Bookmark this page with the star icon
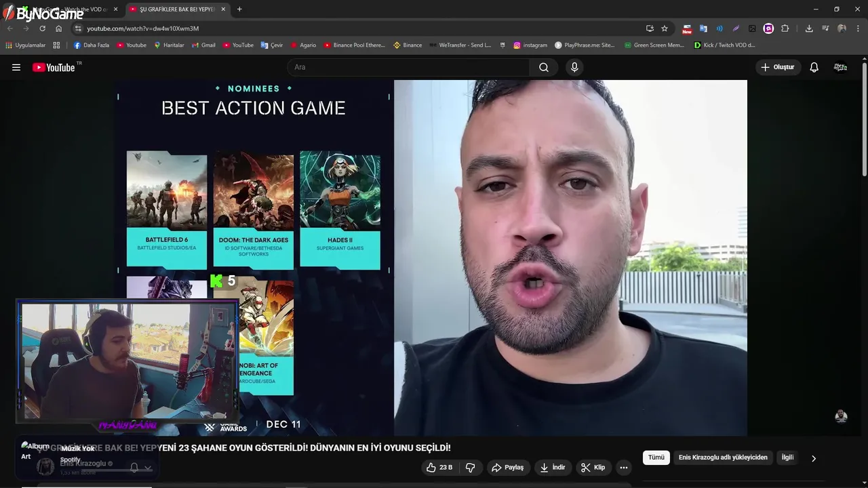The image size is (868, 488). pos(665,28)
